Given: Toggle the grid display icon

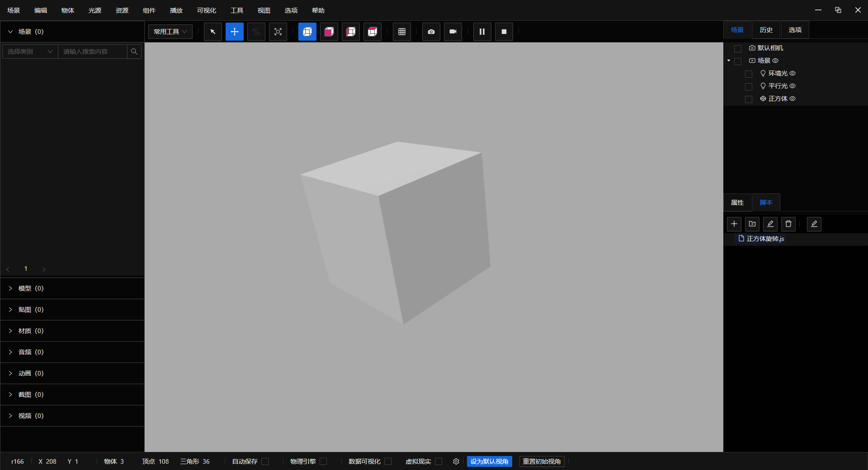Looking at the screenshot, I should pyautogui.click(x=402, y=32).
